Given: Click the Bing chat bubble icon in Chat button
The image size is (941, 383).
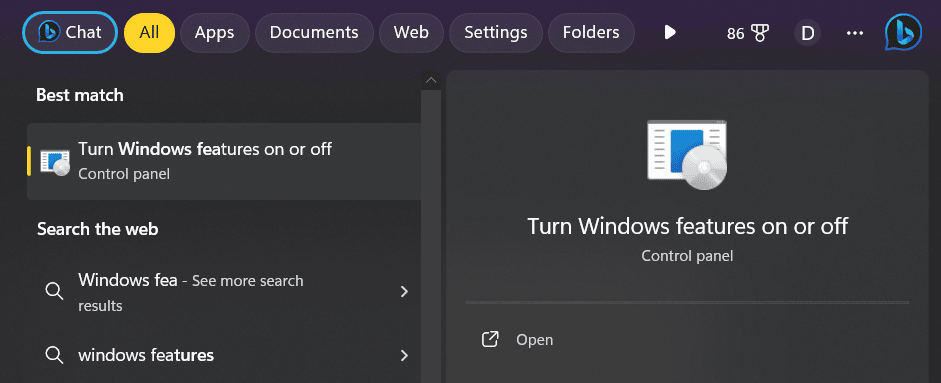Looking at the screenshot, I should [x=48, y=32].
